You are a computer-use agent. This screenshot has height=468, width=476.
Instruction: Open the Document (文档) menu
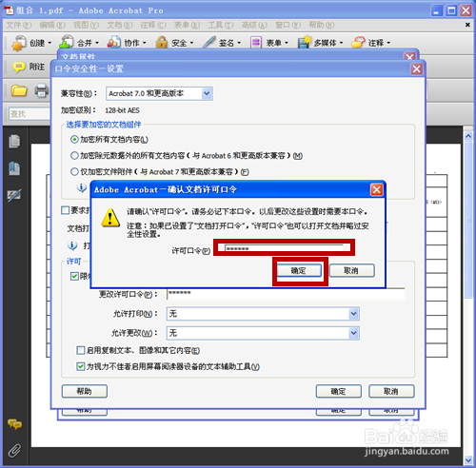click(120, 25)
